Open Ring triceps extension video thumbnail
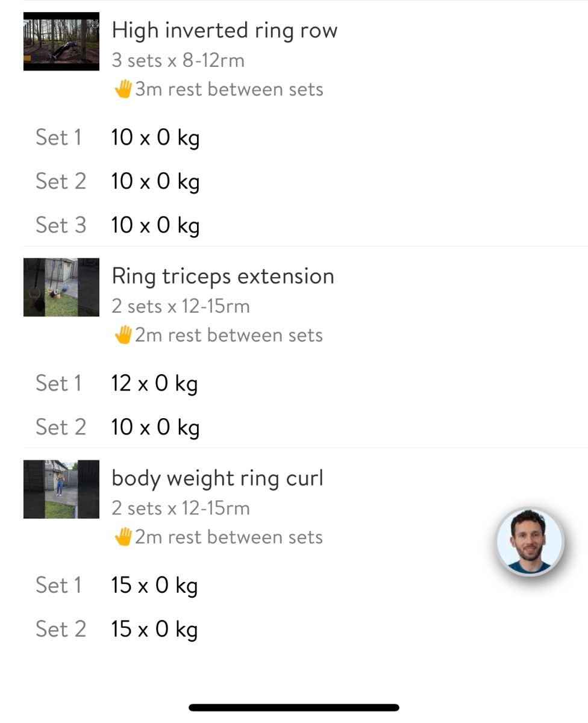This screenshot has height=723, width=588. point(61,287)
